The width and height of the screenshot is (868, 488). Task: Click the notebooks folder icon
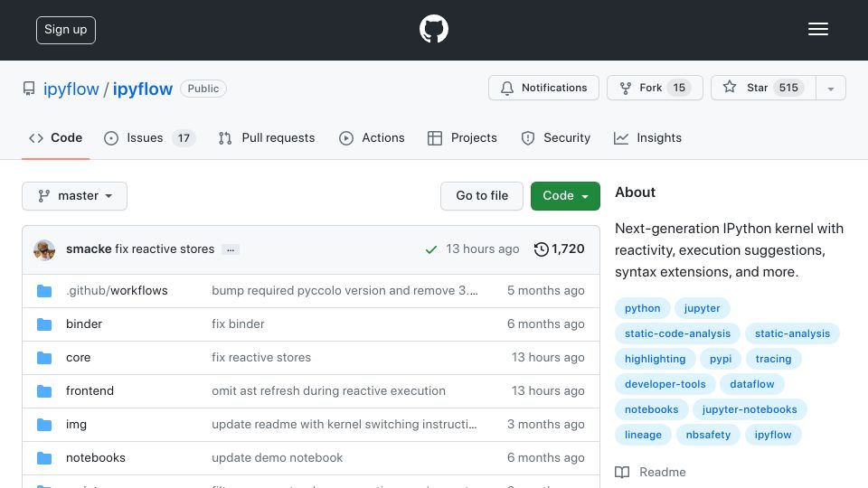tap(44, 458)
